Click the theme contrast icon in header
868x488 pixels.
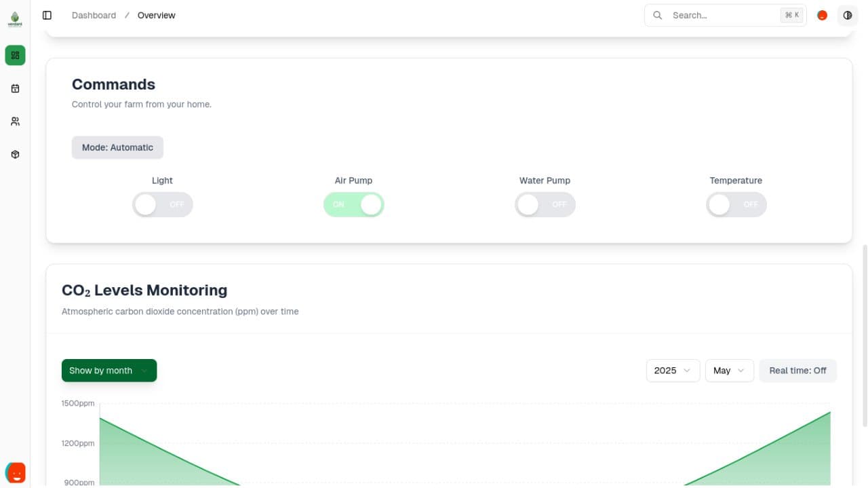point(847,15)
